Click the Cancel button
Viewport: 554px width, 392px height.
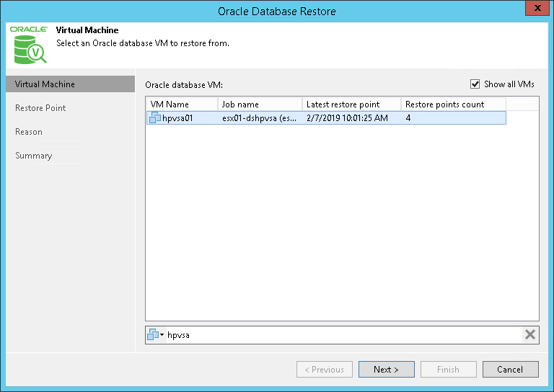coord(511,370)
